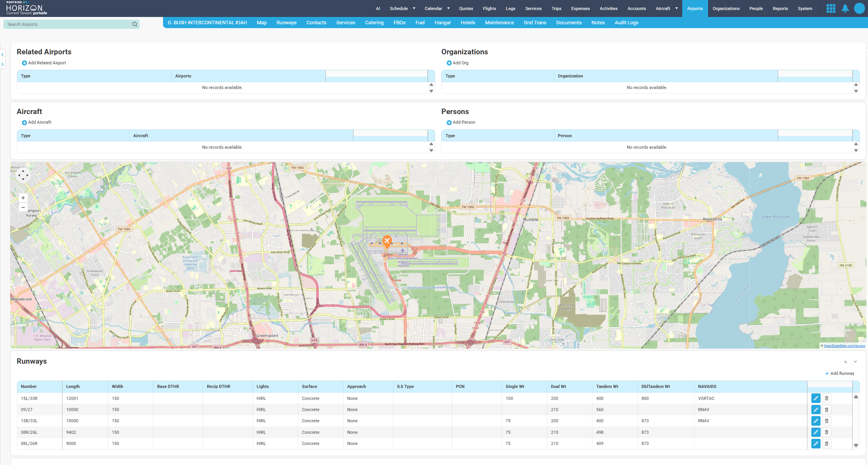The height and width of the screenshot is (465, 868).
Task: Click the orange airplane map marker
Action: click(387, 242)
